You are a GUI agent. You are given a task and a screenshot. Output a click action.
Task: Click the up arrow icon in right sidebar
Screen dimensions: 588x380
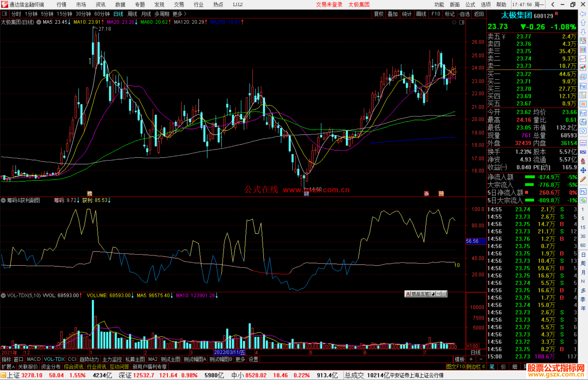[x=583, y=23]
